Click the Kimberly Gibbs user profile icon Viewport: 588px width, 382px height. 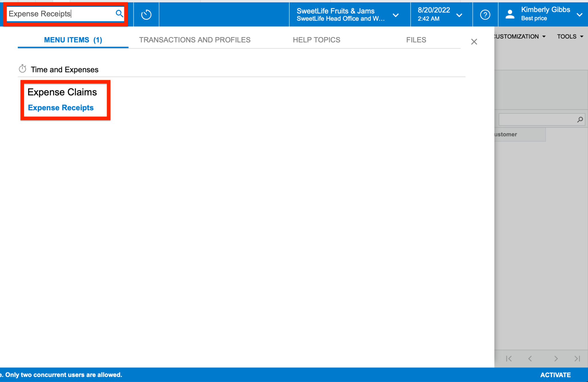click(510, 14)
